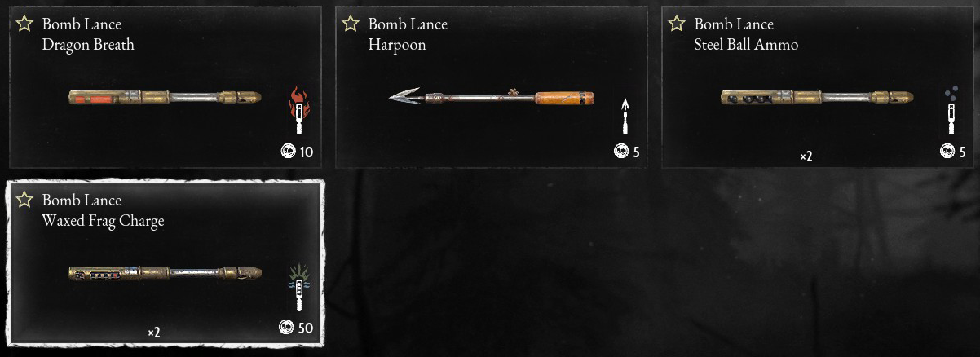980x357 pixels.
Task: Click the coin icon beside price 50
Action: pyautogui.click(x=285, y=328)
